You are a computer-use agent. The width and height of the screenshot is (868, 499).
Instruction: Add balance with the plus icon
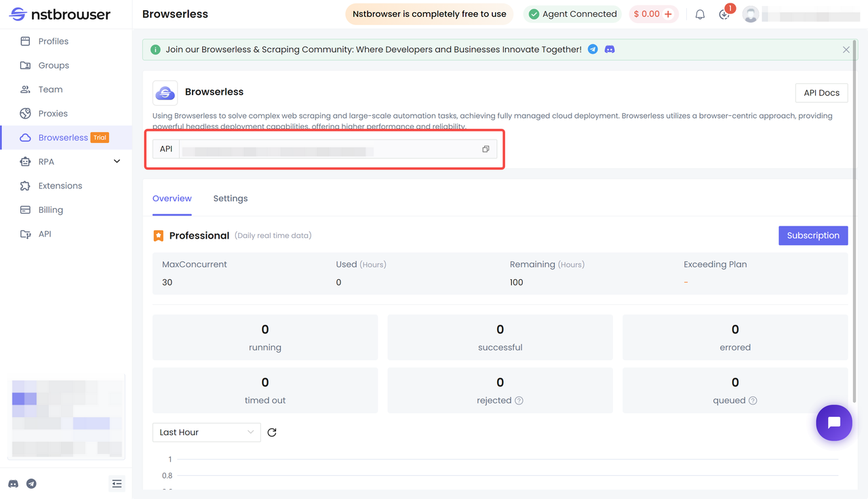(x=669, y=14)
